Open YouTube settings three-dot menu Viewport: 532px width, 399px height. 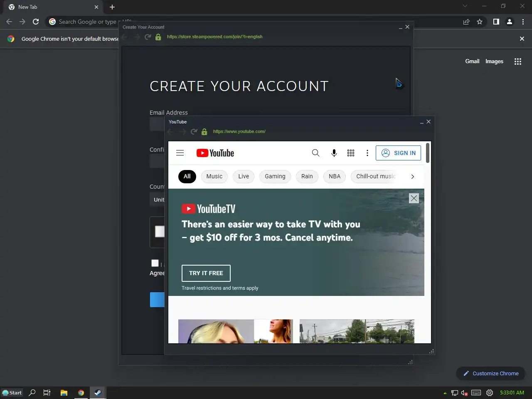coord(367,153)
